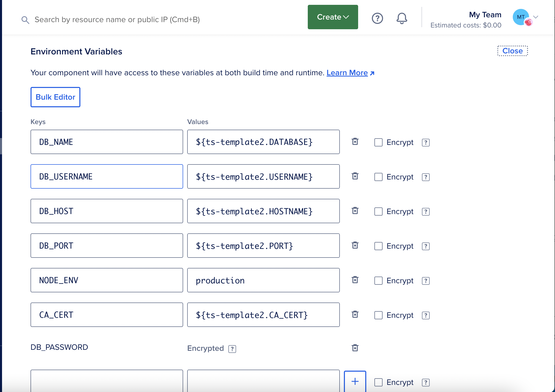Expand the team account chevron
Image resolution: width=555 pixels, height=392 pixels.
[536, 17]
